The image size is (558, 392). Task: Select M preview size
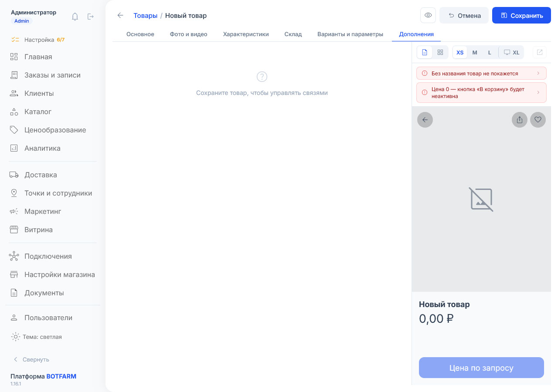475,52
